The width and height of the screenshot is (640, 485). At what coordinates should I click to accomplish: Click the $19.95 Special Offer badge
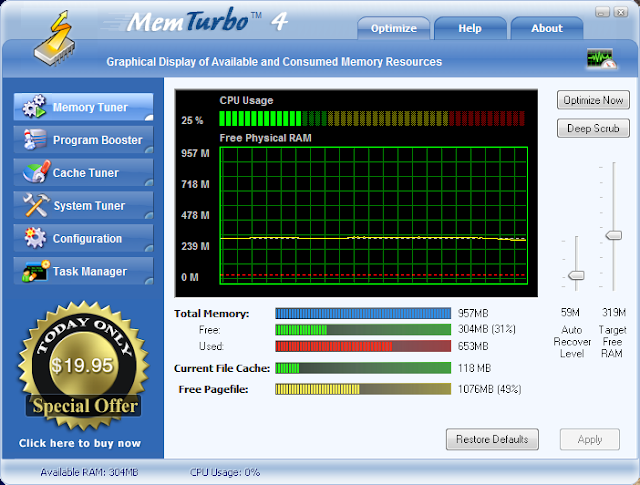tap(83, 366)
